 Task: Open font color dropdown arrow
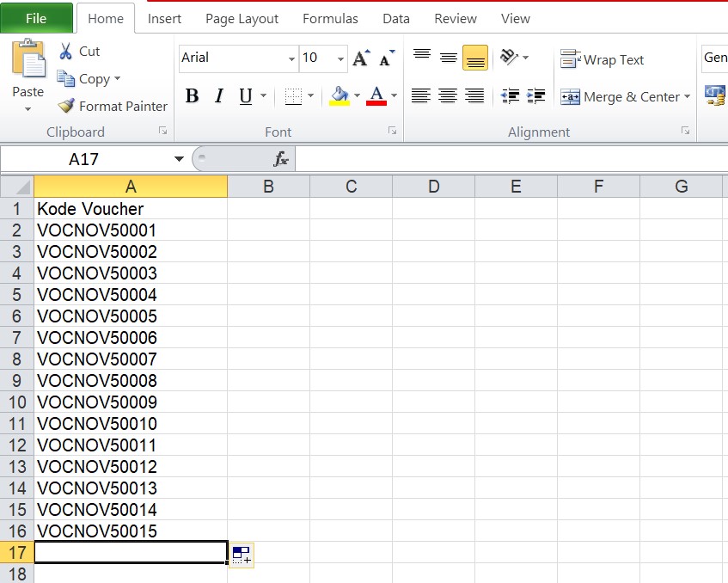[x=394, y=95]
